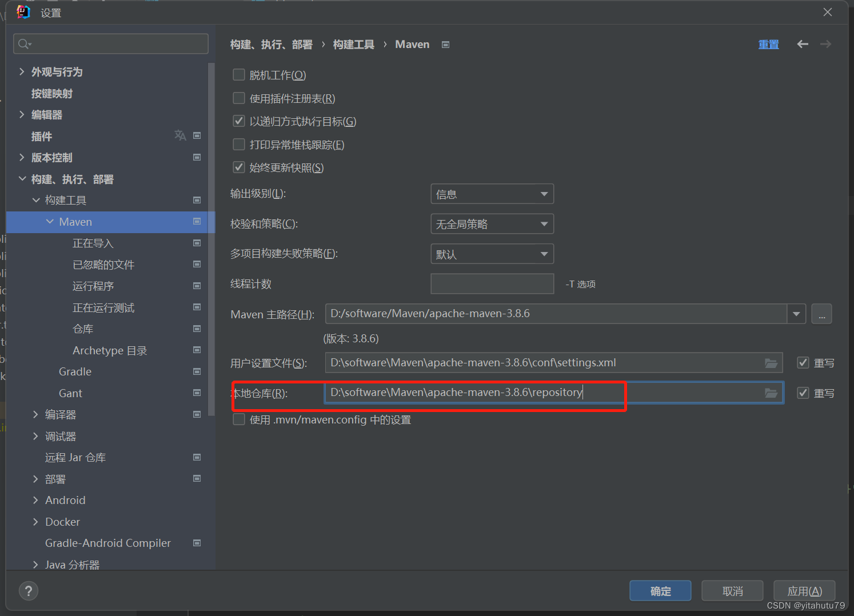Click the project-level icon on the Maven row
The image size is (854, 616).
(197, 221)
